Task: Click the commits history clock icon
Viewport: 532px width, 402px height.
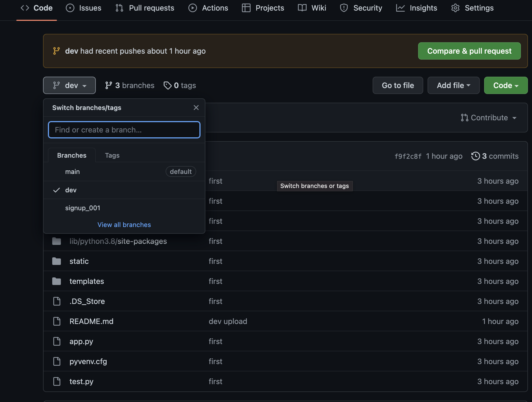Action: tap(475, 156)
